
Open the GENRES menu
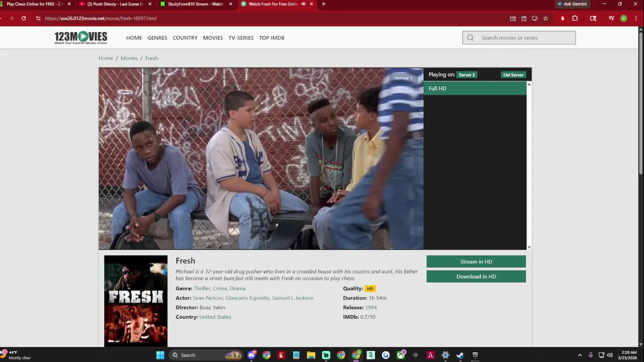tap(157, 38)
